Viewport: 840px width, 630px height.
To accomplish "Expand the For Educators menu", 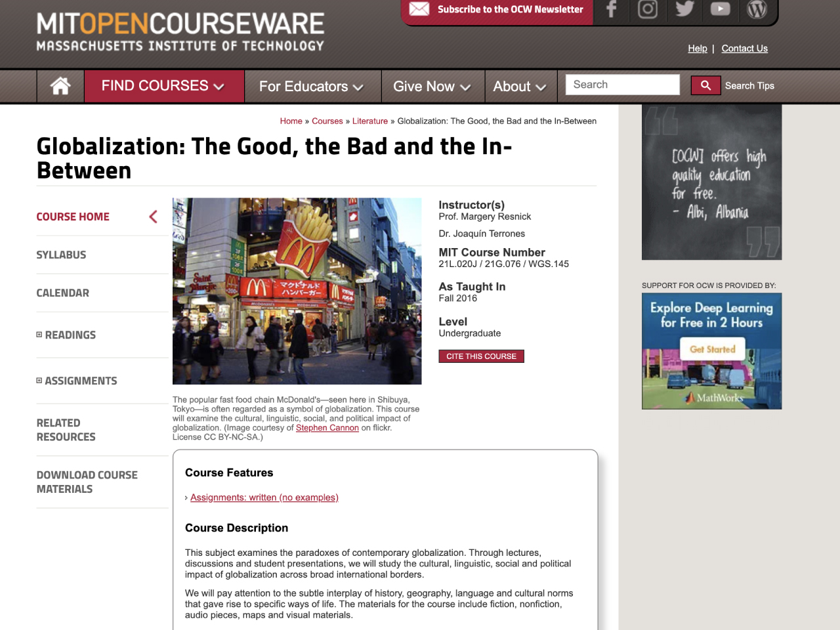I will (x=312, y=86).
